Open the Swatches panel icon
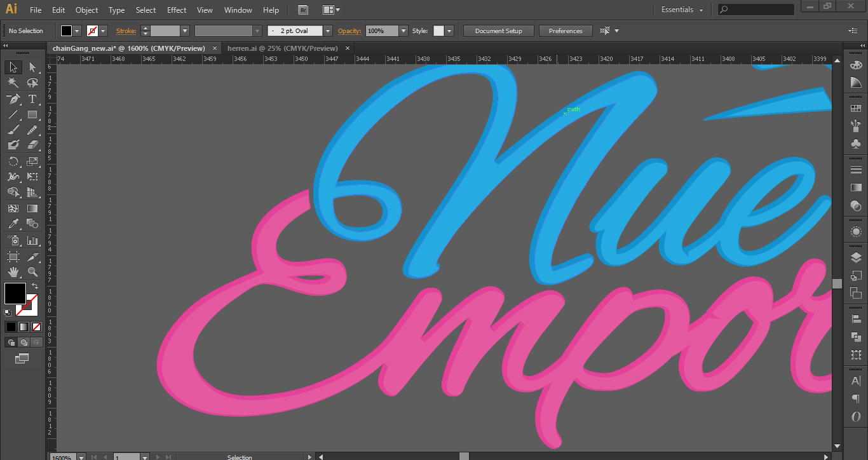Image resolution: width=868 pixels, height=460 pixels. (855, 109)
